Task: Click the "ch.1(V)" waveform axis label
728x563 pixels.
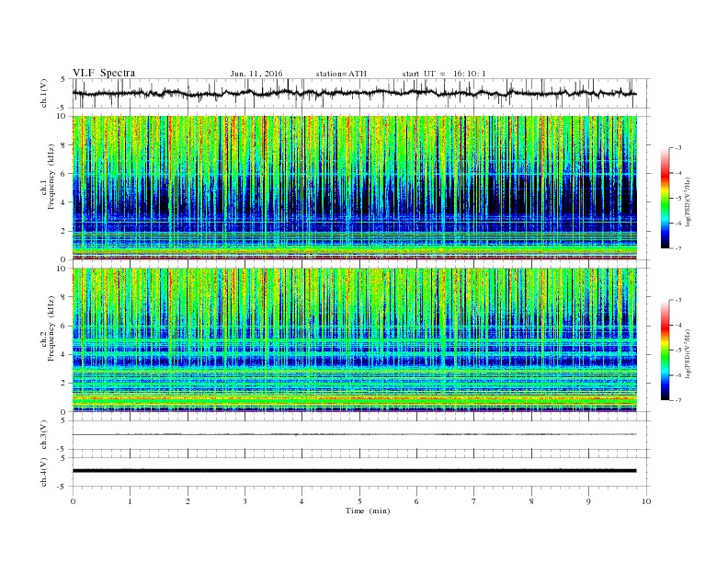Action: click(x=44, y=93)
